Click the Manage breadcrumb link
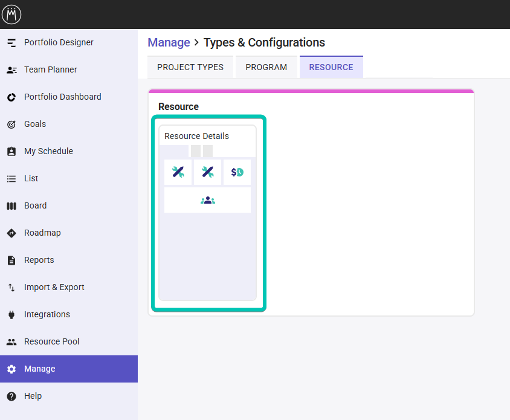The width and height of the screenshot is (510, 420). (169, 43)
